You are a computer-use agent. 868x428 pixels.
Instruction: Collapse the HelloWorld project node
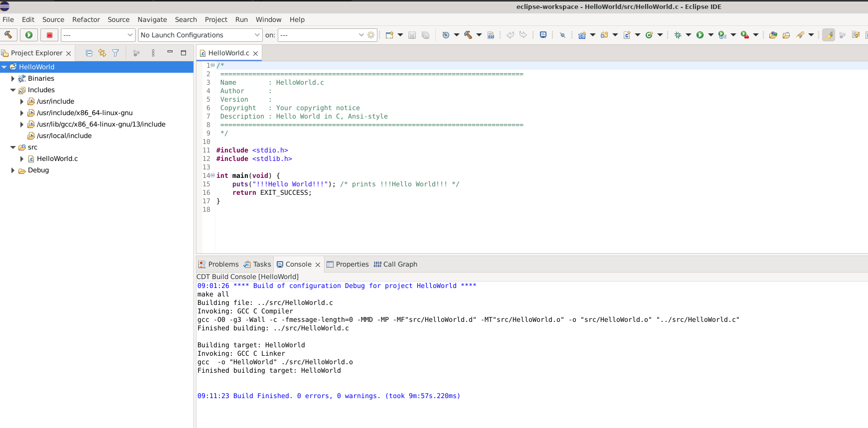(x=4, y=67)
